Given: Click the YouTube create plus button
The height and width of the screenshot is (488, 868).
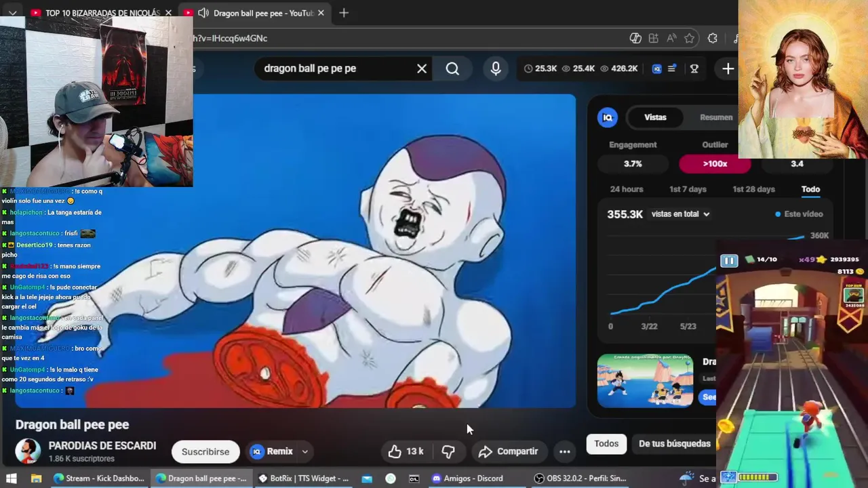Looking at the screenshot, I should point(728,68).
